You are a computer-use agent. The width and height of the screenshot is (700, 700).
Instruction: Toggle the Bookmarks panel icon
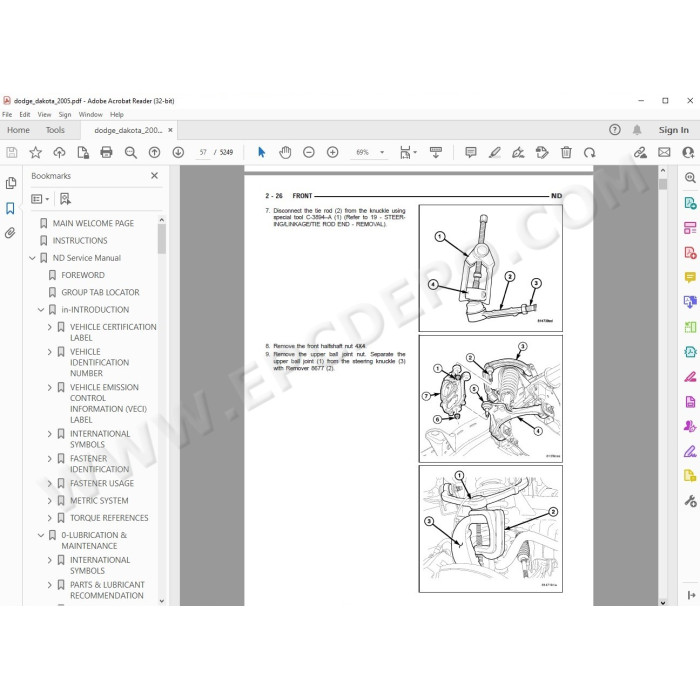click(x=10, y=208)
